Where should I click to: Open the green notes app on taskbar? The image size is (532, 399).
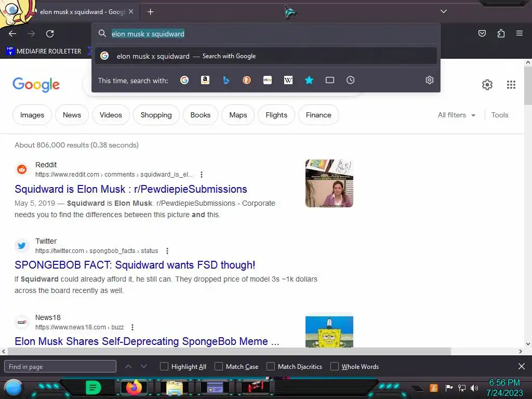click(x=94, y=388)
